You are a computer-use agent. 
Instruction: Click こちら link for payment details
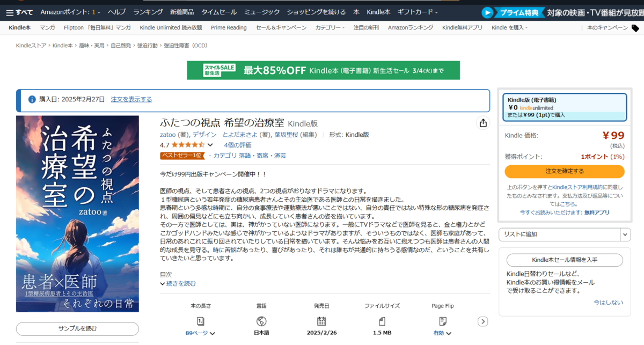(x=569, y=204)
